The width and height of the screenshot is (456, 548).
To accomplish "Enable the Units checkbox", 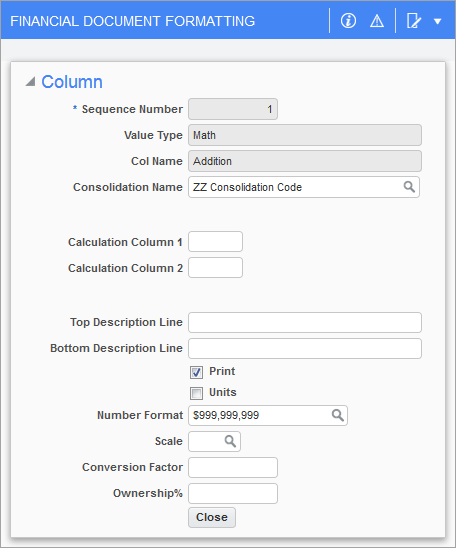I will (196, 393).
